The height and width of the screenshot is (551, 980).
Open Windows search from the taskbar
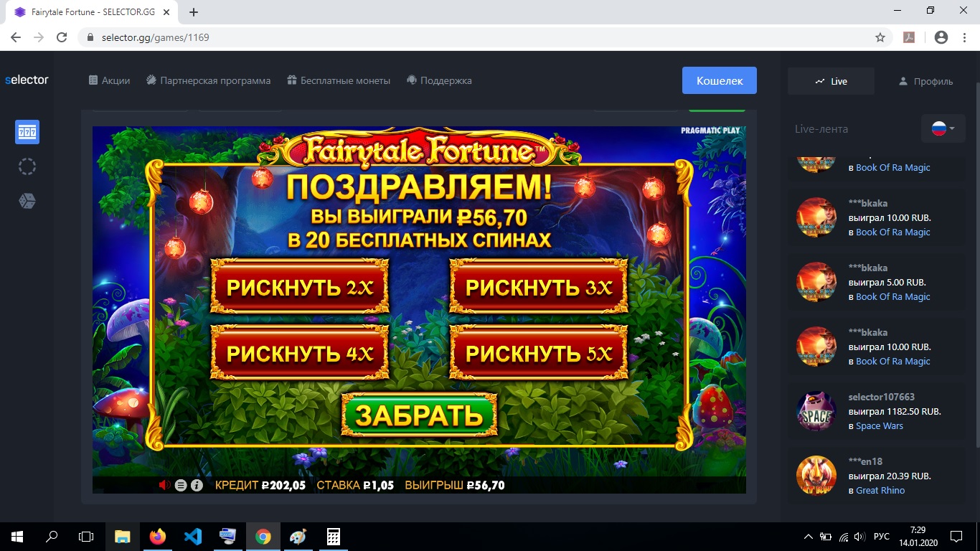(52, 536)
